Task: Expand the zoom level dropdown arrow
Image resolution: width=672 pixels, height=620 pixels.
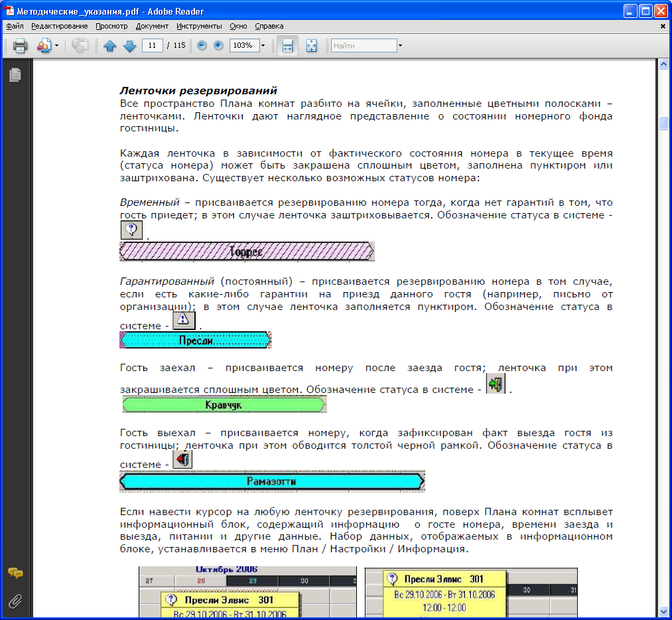Action: (263, 45)
